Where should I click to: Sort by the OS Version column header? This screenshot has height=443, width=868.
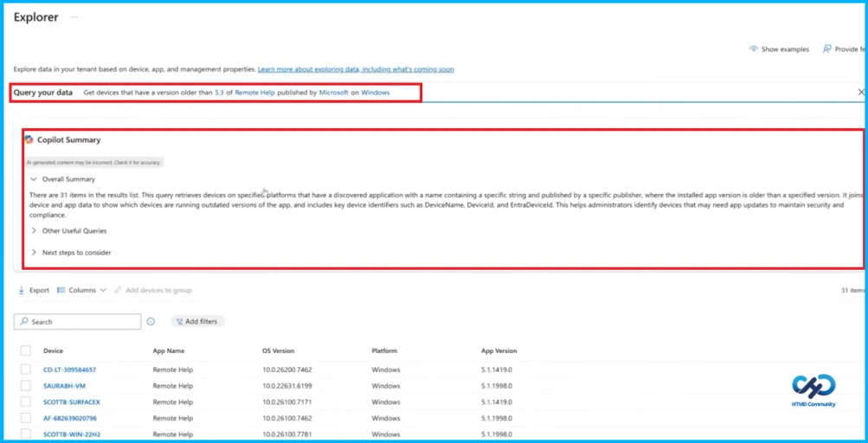[x=278, y=350]
